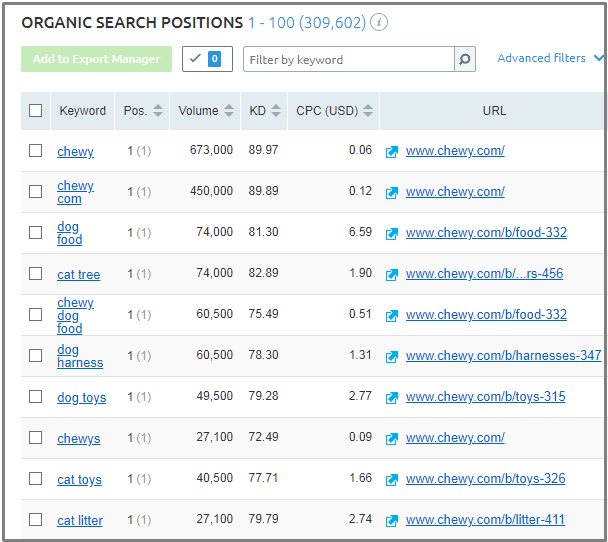Sort the table by the KD column

[276, 110]
